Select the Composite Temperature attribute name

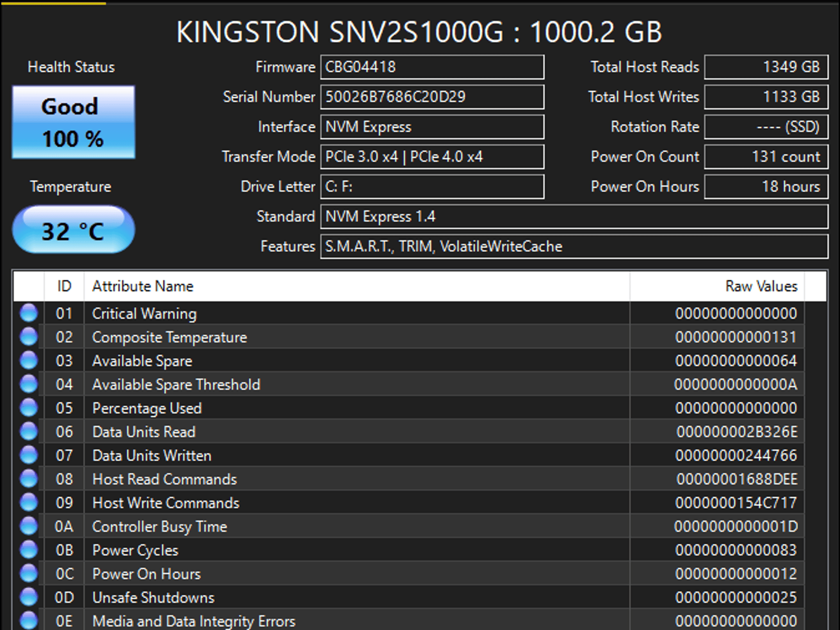point(169,337)
